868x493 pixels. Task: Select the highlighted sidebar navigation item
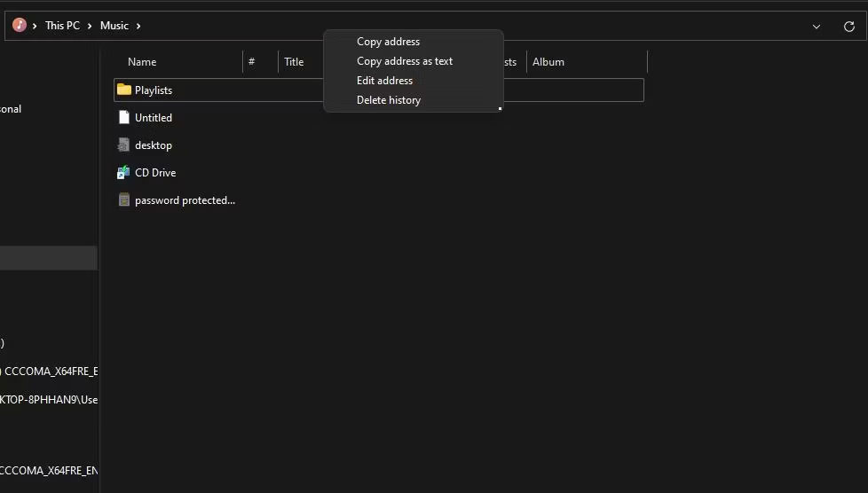click(x=49, y=258)
